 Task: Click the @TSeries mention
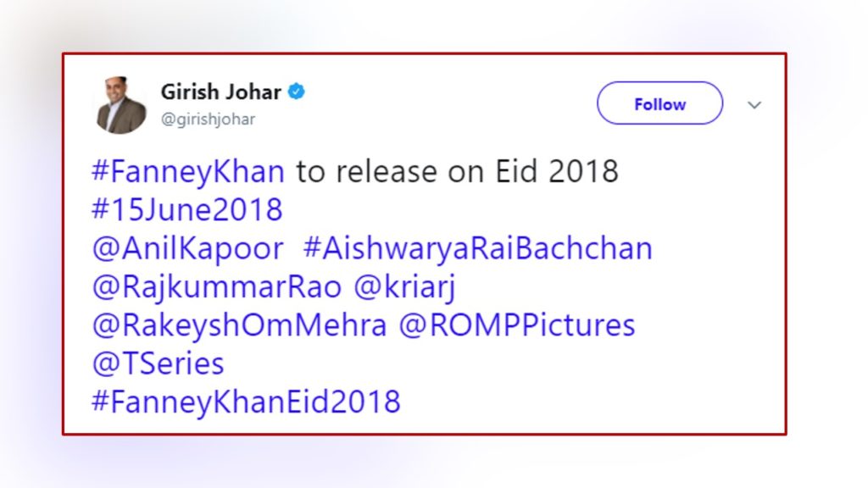158,363
